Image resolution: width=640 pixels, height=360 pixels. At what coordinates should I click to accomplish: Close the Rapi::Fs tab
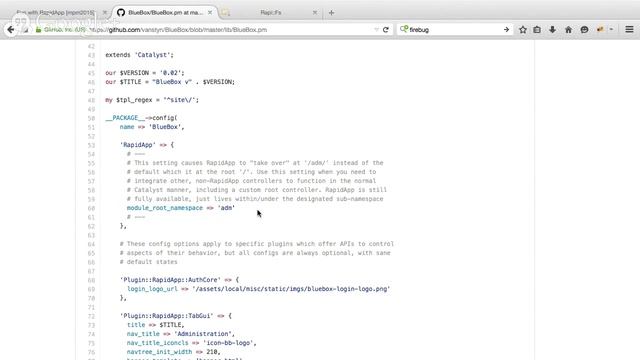(x=315, y=13)
